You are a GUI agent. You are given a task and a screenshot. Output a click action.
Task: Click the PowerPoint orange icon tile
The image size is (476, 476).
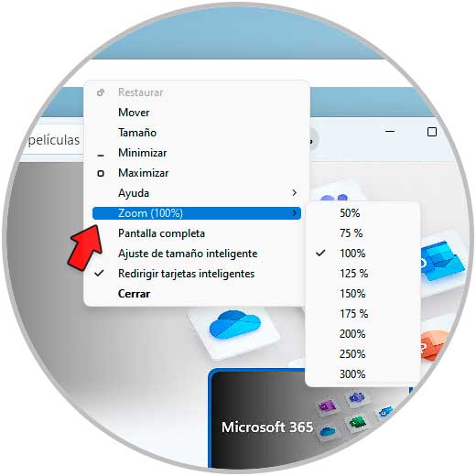(x=435, y=345)
